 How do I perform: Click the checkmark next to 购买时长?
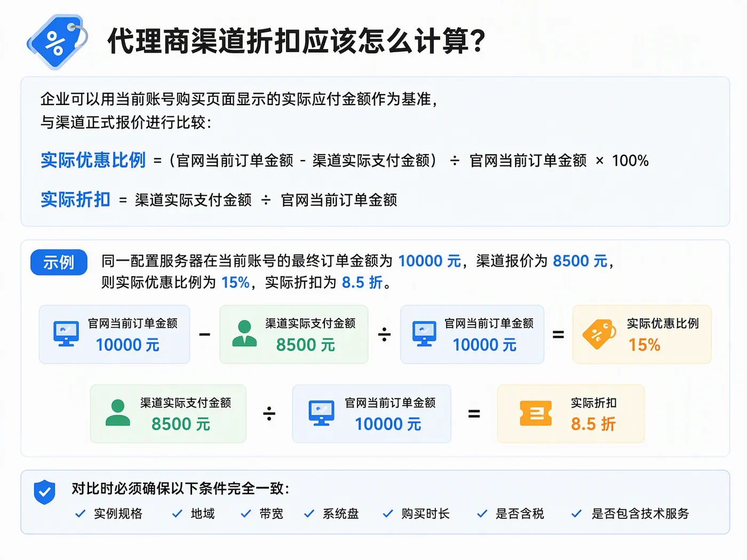coord(388,514)
